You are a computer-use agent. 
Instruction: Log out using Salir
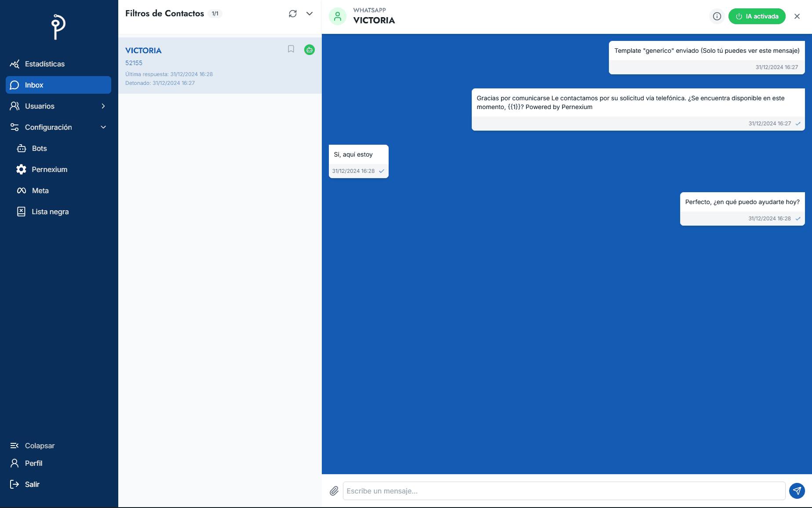32,484
